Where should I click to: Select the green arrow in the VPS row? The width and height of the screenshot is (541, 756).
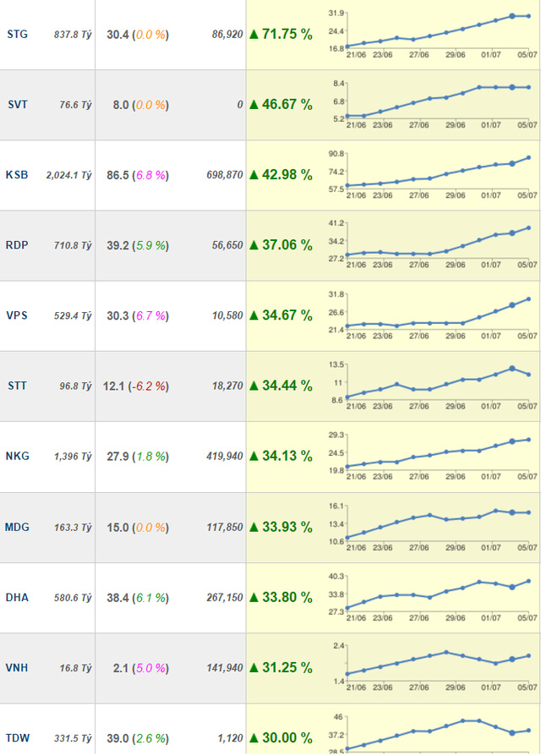click(x=254, y=315)
